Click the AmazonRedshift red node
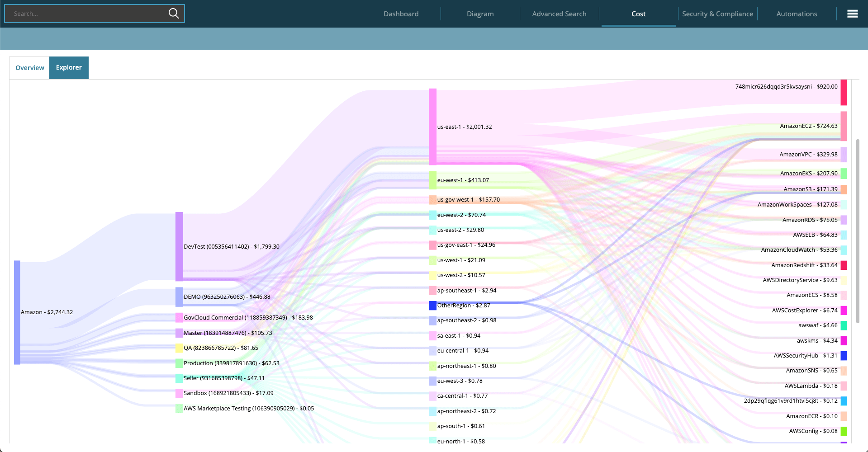This screenshot has height=452, width=868. [x=844, y=265]
